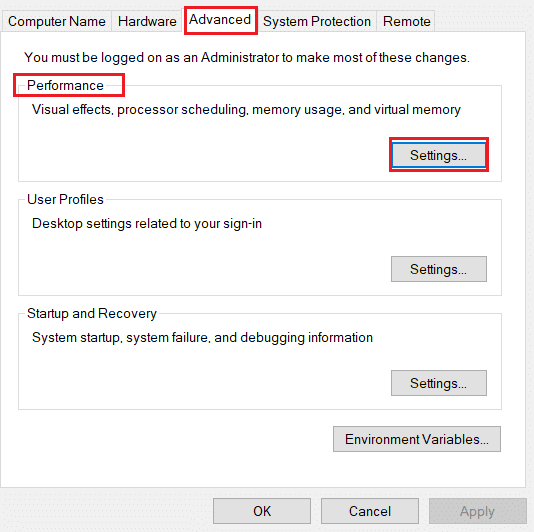
Task: Switch to the Remote tab
Action: [x=406, y=21]
